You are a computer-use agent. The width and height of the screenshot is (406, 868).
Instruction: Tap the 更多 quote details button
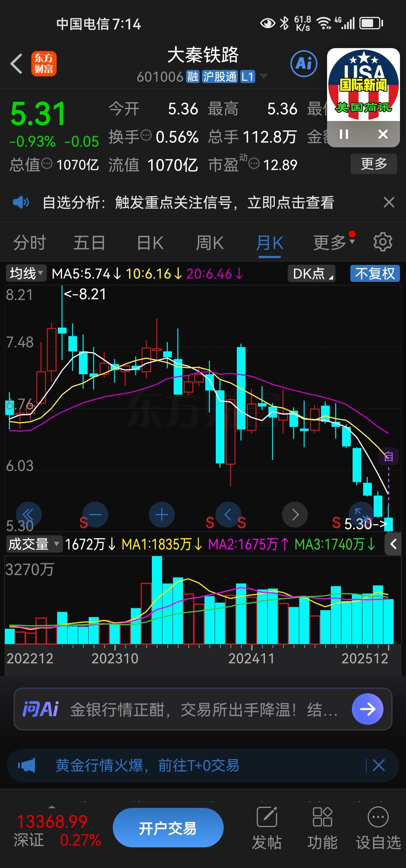pos(374,164)
